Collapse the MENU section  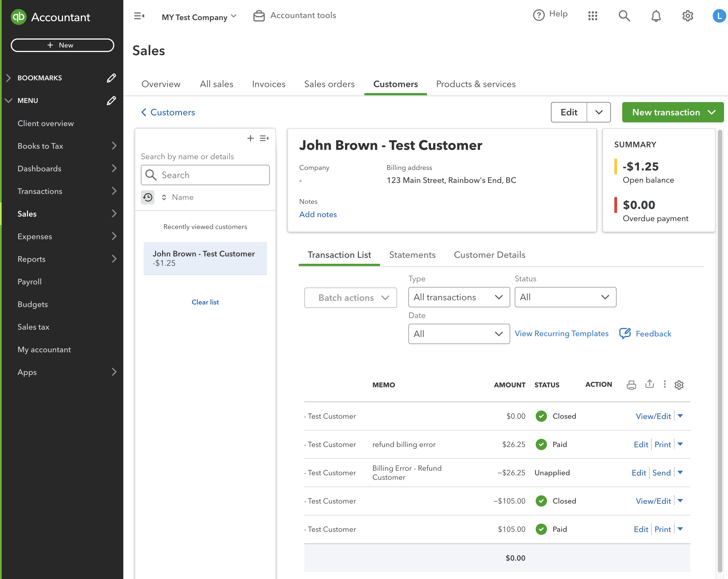[8, 101]
